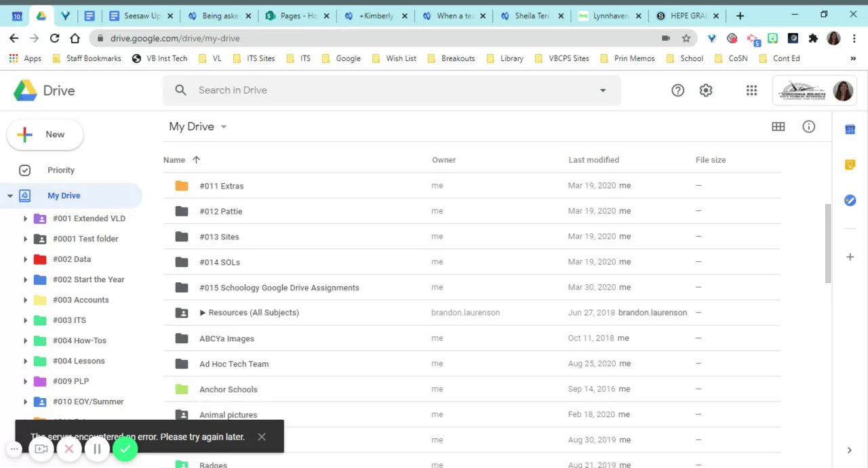
Task: Click the New button
Action: click(x=45, y=135)
